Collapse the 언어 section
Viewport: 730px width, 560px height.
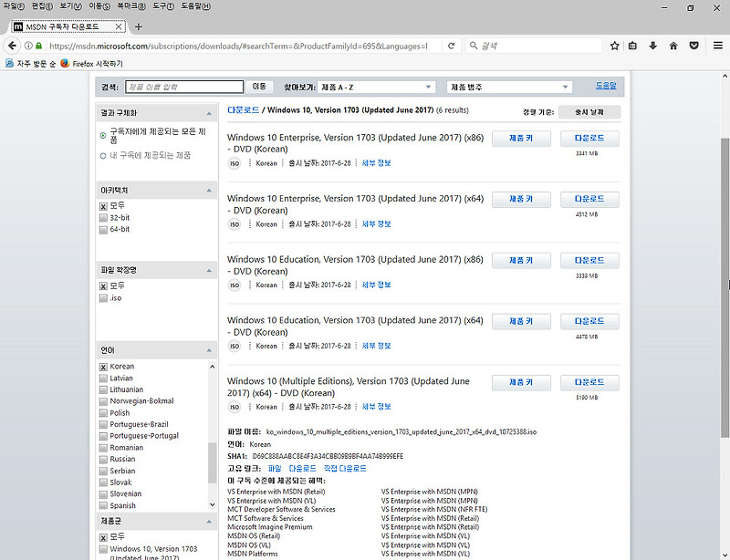tap(209, 350)
